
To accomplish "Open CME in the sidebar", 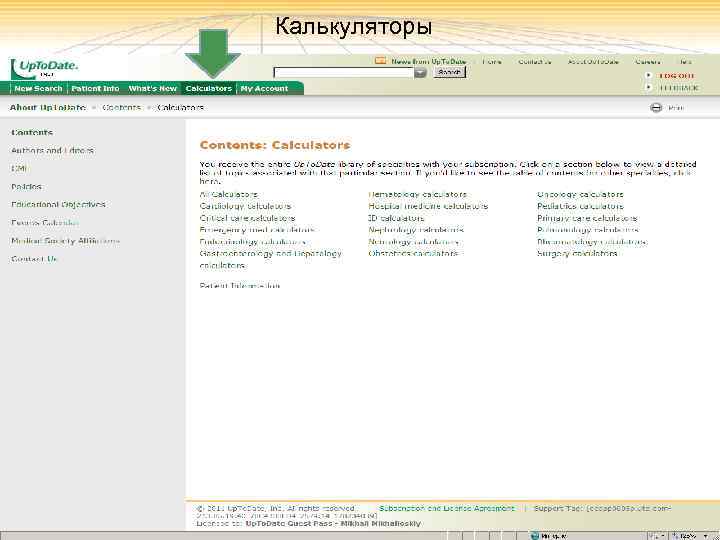I will [18, 169].
